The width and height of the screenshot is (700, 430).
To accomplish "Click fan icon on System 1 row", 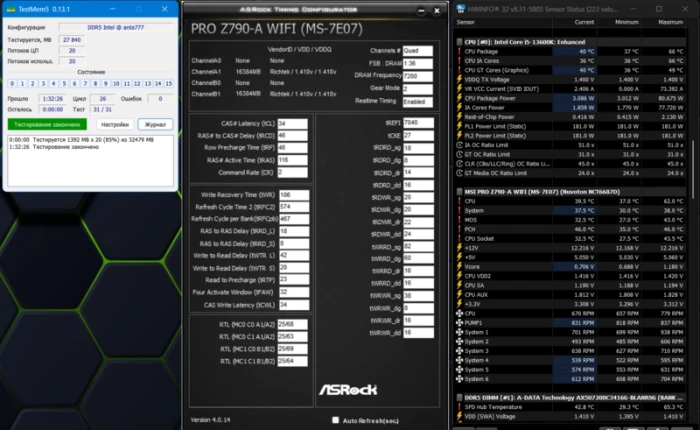I will 459,332.
